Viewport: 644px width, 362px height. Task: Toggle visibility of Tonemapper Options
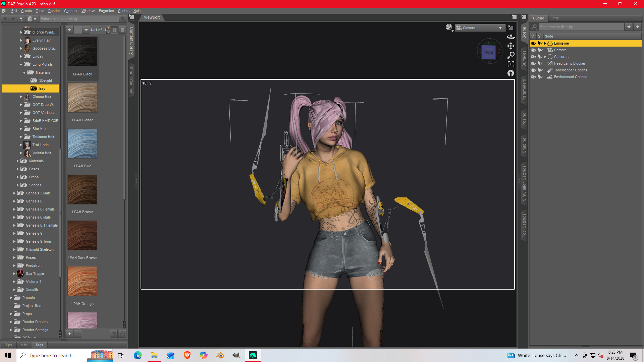533,70
